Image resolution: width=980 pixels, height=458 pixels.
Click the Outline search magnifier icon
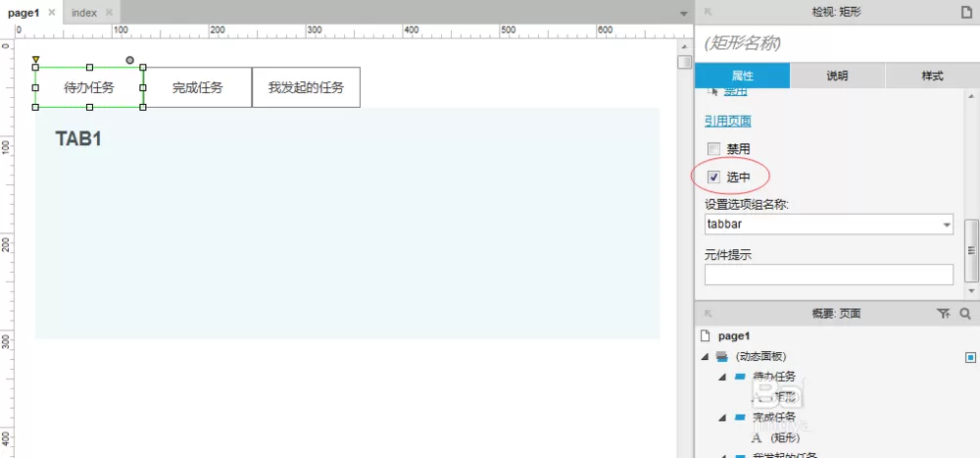[x=965, y=314]
